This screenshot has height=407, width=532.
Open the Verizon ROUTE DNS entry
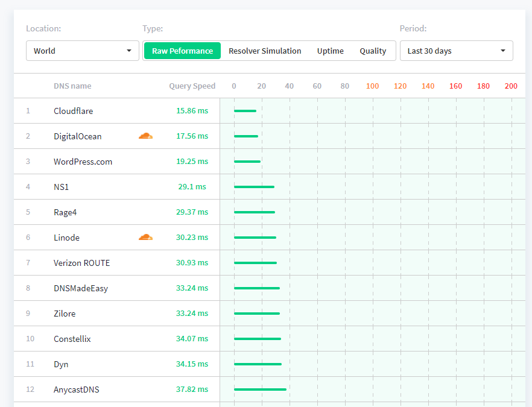[82, 263]
